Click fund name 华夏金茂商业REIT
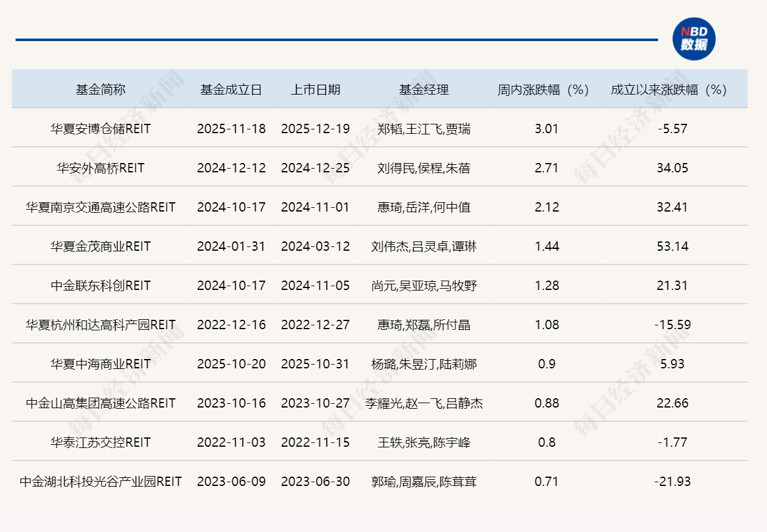This screenshot has height=532, width=767. (x=101, y=246)
